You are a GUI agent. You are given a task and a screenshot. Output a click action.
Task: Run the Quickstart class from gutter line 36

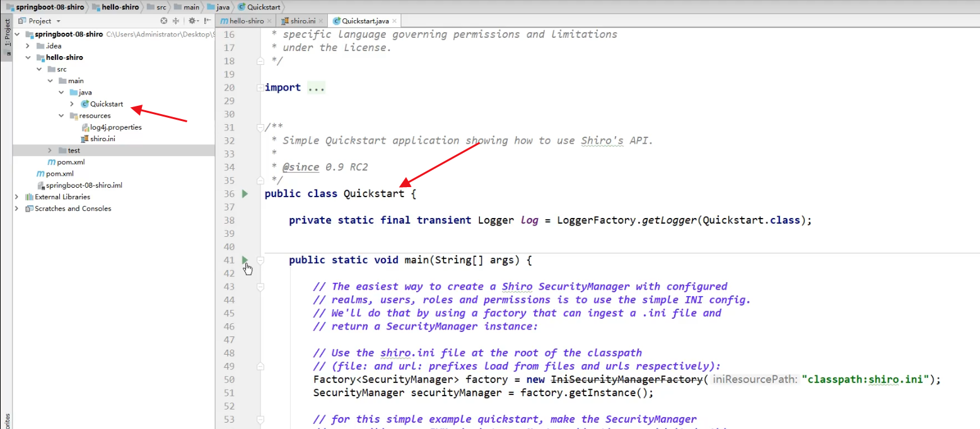coord(245,193)
